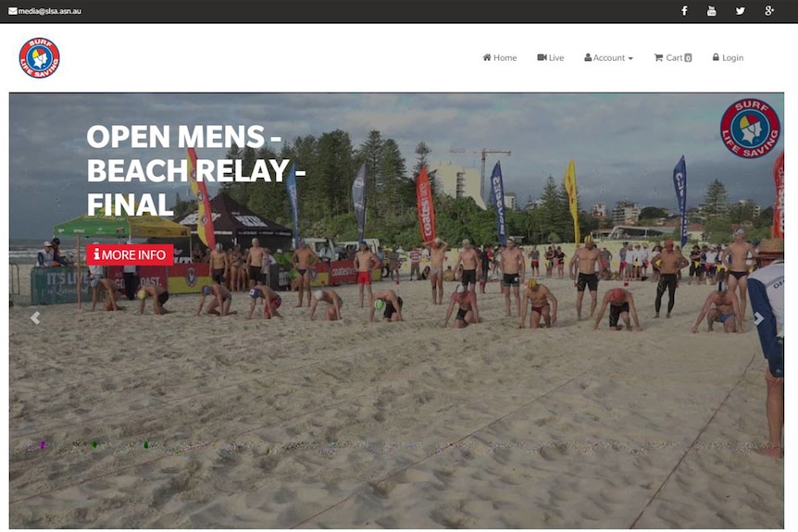Click the media@slsa.asn.au email link
798x532 pixels.
(x=50, y=11)
